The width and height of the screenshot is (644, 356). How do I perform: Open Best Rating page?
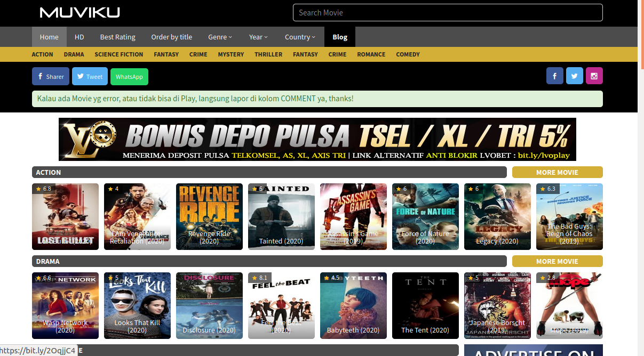pos(118,37)
